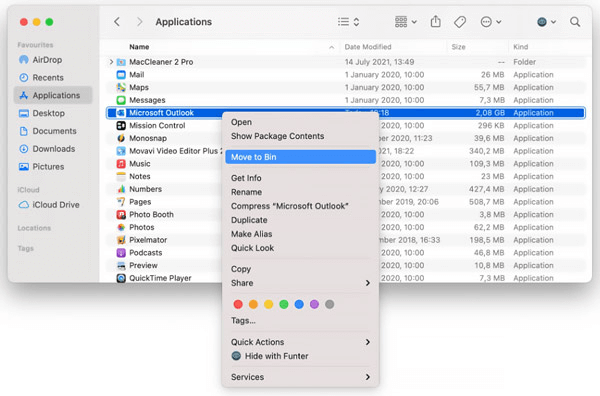Select Movavi Video Editor Plus row
The image size is (600, 396).
[x=346, y=151]
